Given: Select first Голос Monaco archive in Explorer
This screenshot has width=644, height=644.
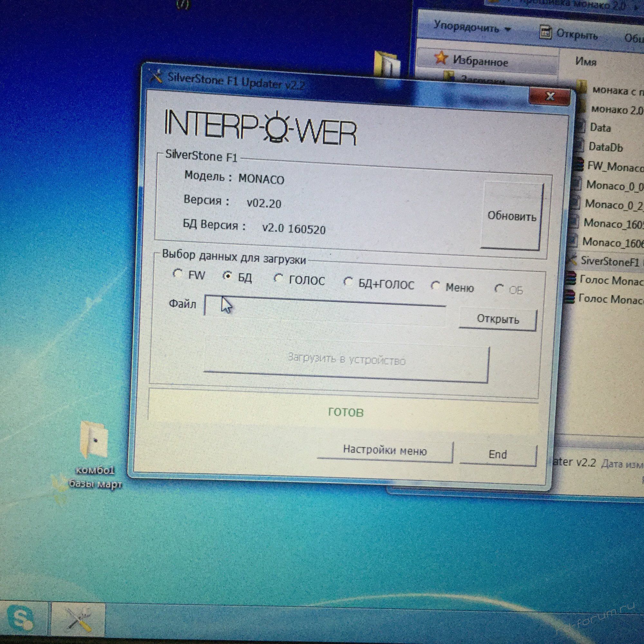Looking at the screenshot, I should [611, 280].
